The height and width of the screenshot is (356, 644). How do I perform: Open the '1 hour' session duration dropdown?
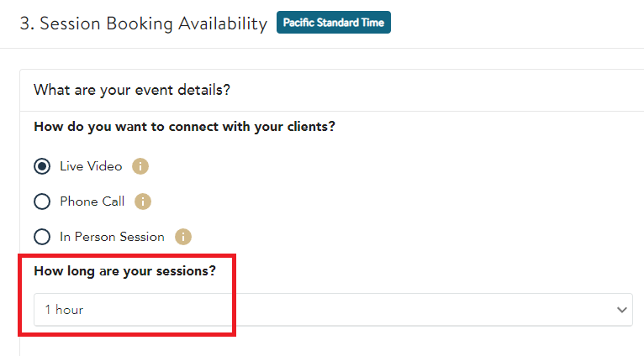(x=333, y=310)
